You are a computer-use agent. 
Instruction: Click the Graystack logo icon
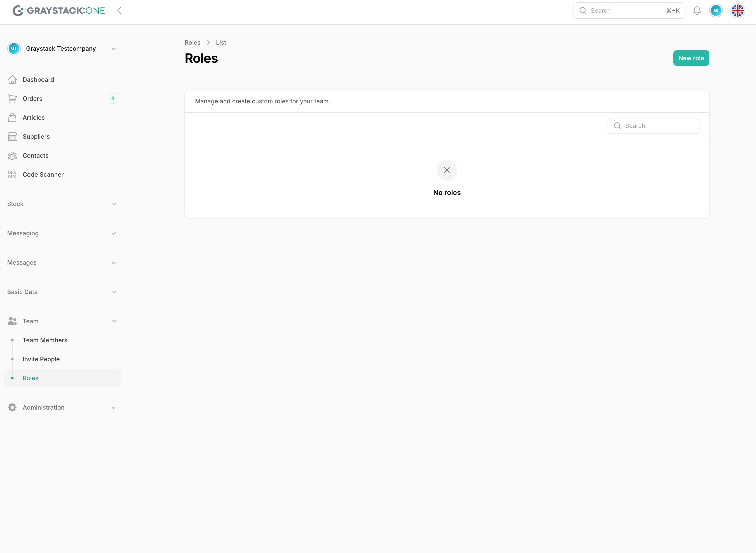click(18, 11)
